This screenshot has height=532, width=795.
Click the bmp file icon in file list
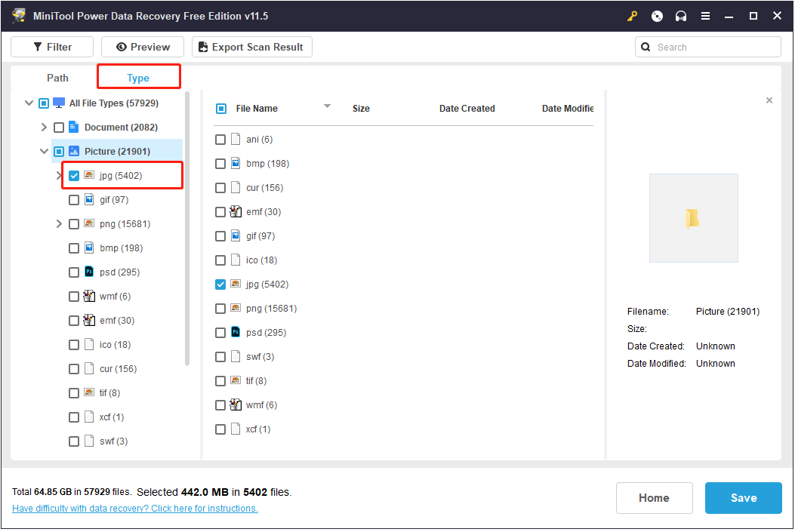pyautogui.click(x=236, y=164)
